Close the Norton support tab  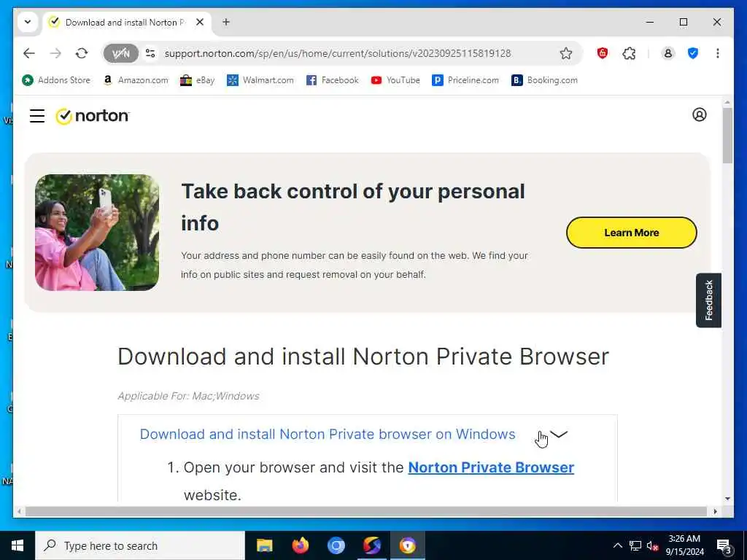click(200, 23)
